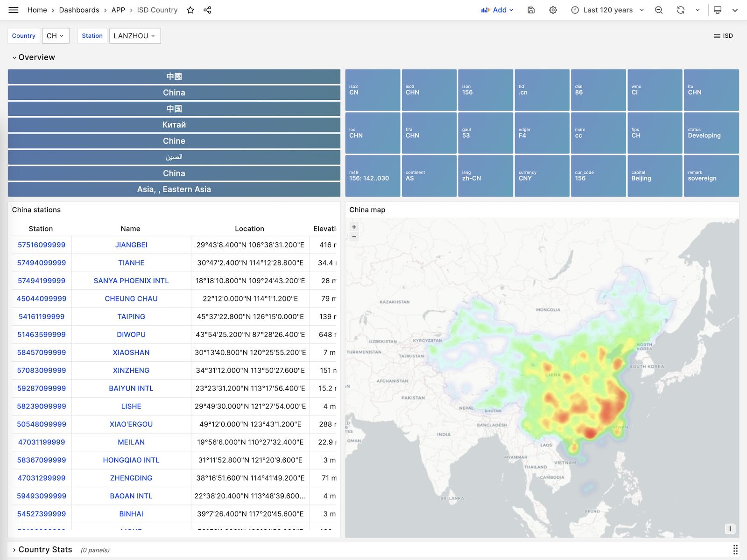Click the HONGQIAO INTL station name

coord(131,460)
